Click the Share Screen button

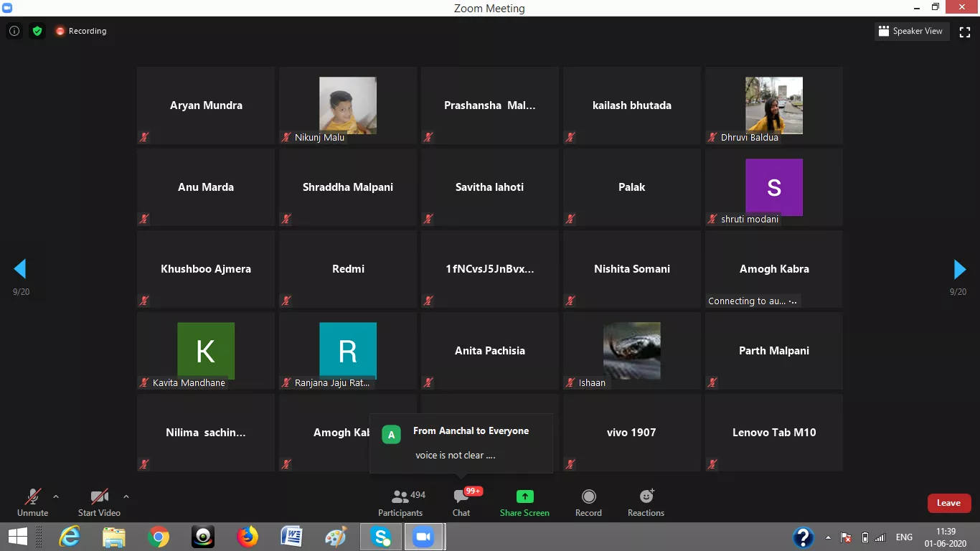[524, 502]
